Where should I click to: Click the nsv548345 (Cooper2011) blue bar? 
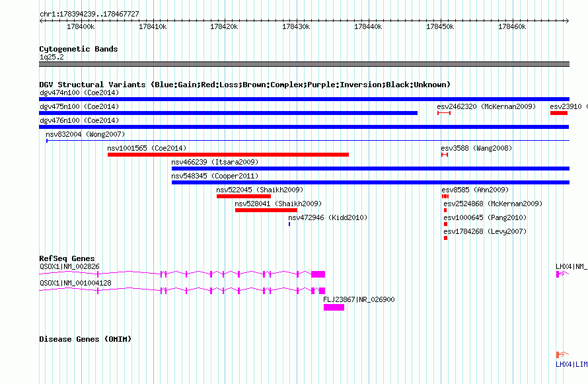tap(371, 182)
